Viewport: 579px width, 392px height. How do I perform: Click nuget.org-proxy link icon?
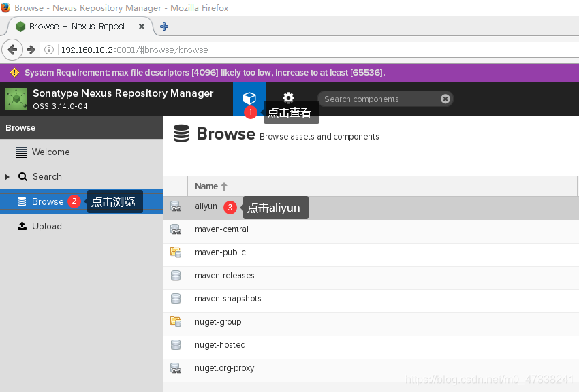point(176,368)
